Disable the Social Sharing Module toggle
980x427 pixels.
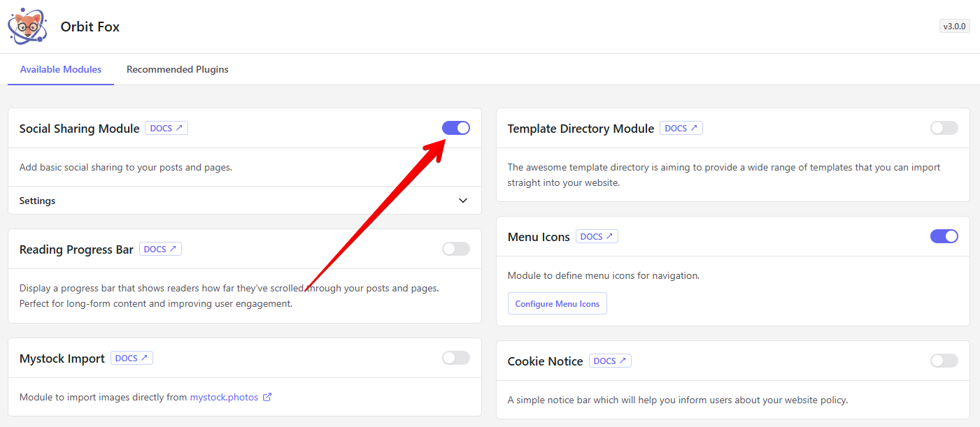click(x=456, y=128)
